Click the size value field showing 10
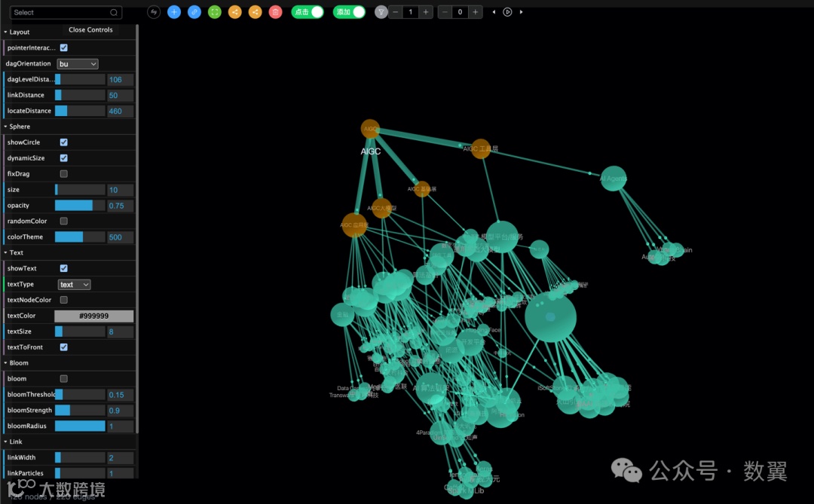The image size is (814, 504). [121, 190]
